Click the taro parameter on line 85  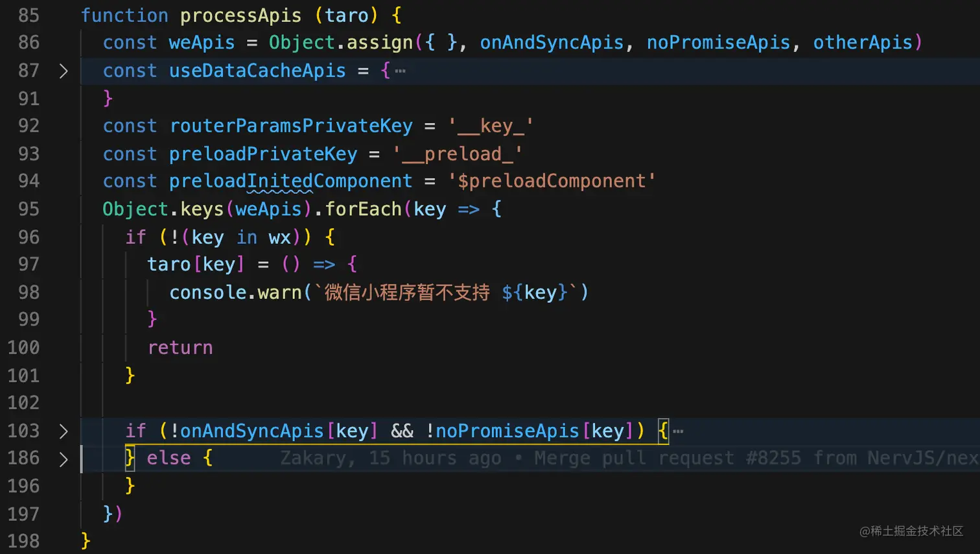346,16
